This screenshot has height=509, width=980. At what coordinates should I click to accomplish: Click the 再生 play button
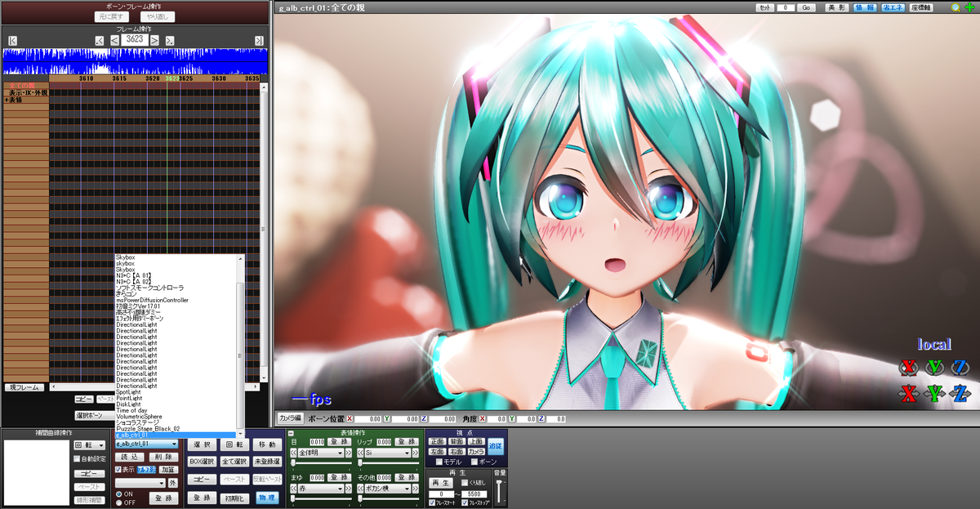tap(440, 483)
